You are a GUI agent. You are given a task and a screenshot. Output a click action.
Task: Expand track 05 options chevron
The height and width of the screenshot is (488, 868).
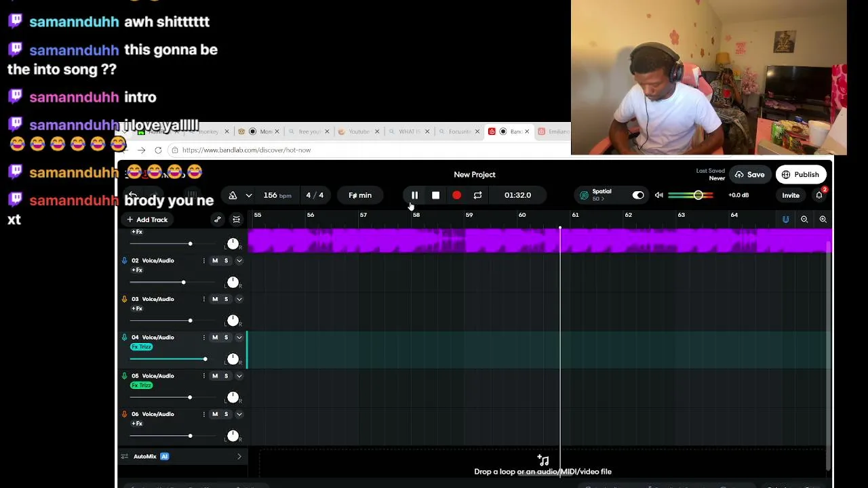pyautogui.click(x=239, y=376)
